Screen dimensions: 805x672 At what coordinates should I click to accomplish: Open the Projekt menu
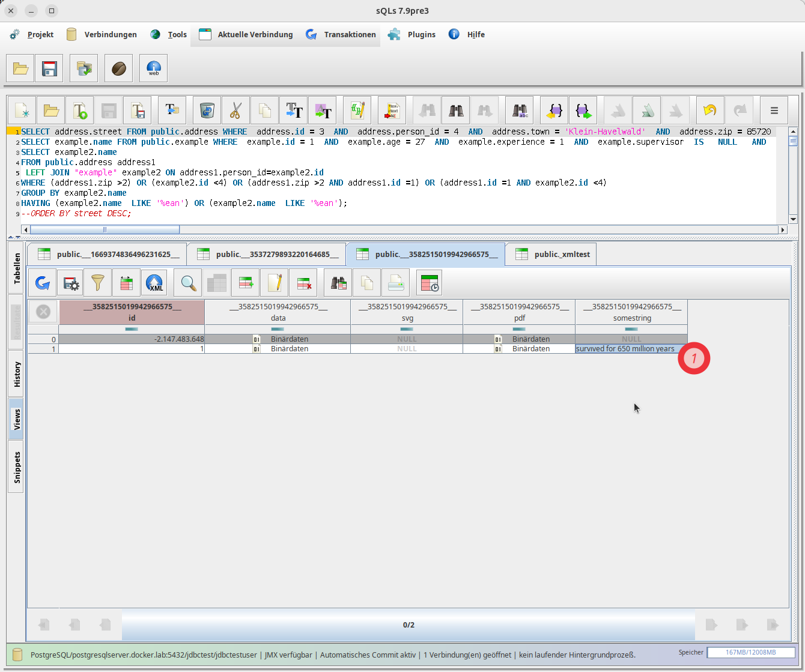(32, 35)
